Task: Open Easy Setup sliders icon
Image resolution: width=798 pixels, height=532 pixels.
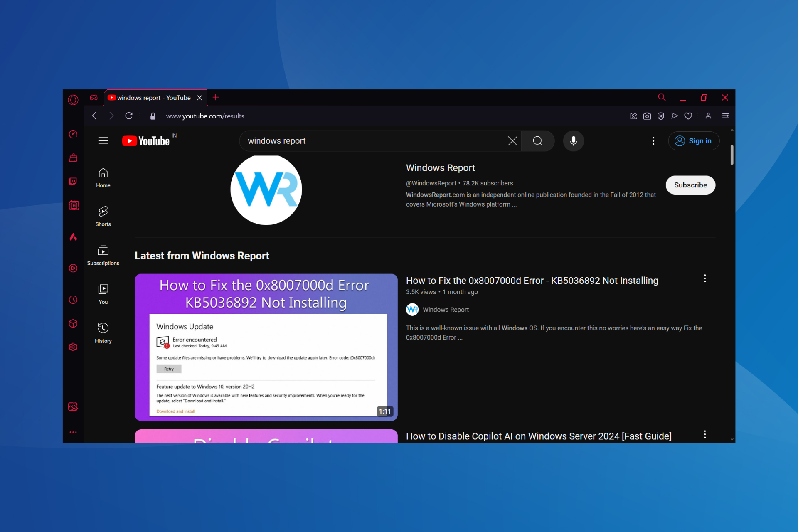Action: tap(726, 116)
